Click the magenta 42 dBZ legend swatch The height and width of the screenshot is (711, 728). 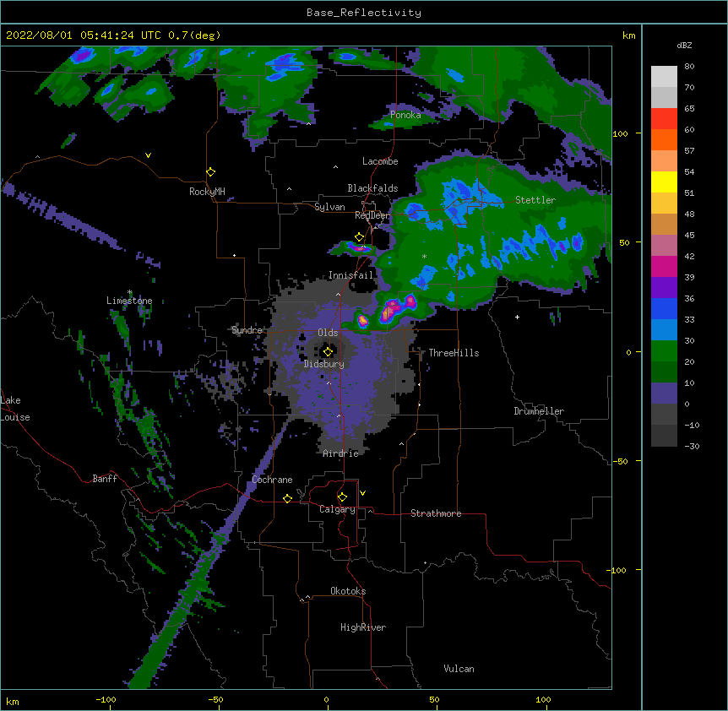point(664,266)
